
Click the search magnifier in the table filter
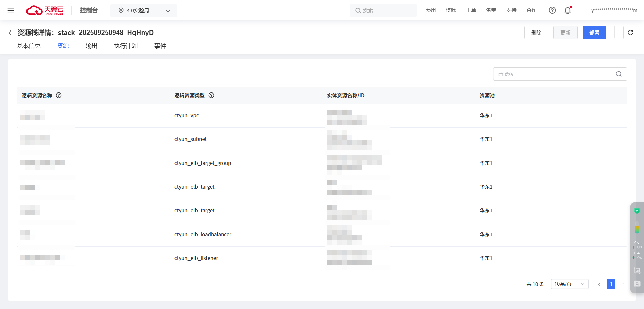pyautogui.click(x=619, y=74)
